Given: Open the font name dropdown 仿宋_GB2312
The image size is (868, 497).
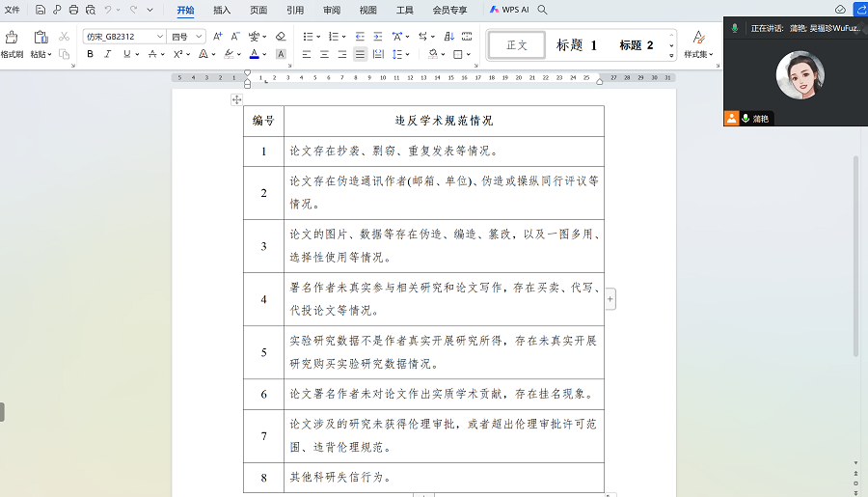Looking at the screenshot, I should tap(124, 37).
